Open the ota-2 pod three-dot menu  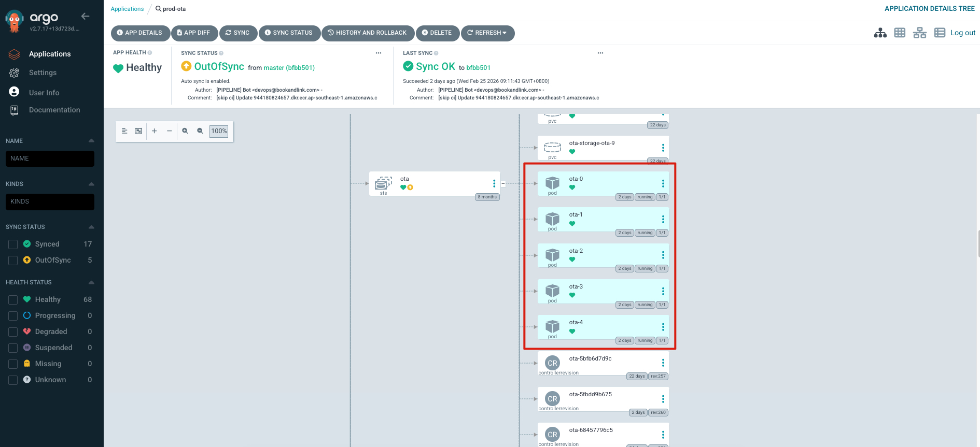(663, 255)
